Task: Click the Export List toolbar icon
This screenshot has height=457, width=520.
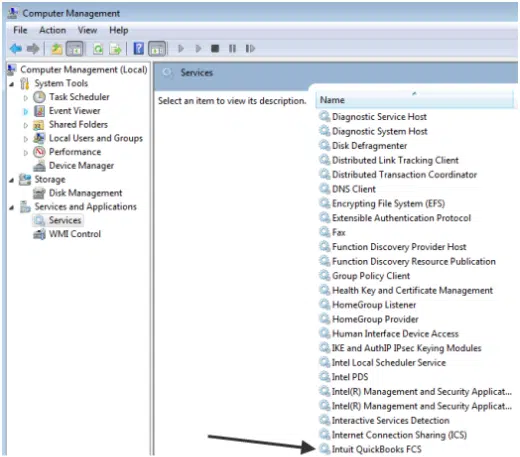Action: (x=115, y=49)
